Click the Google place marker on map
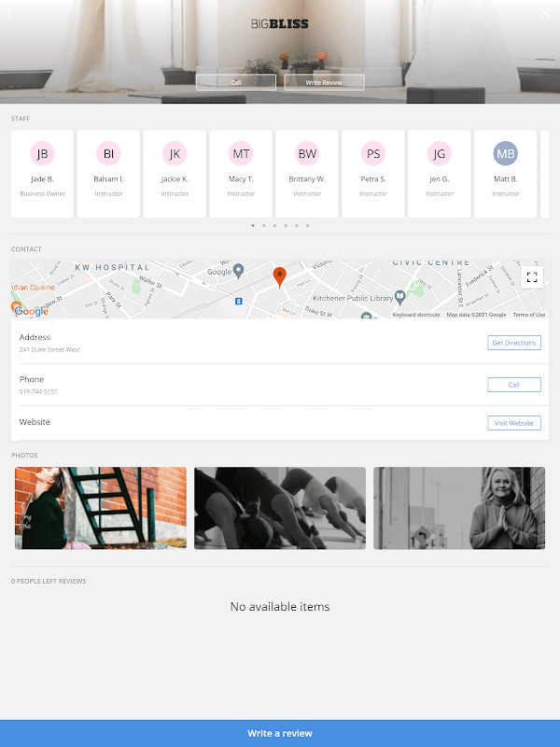The width and height of the screenshot is (560, 747). point(239,271)
